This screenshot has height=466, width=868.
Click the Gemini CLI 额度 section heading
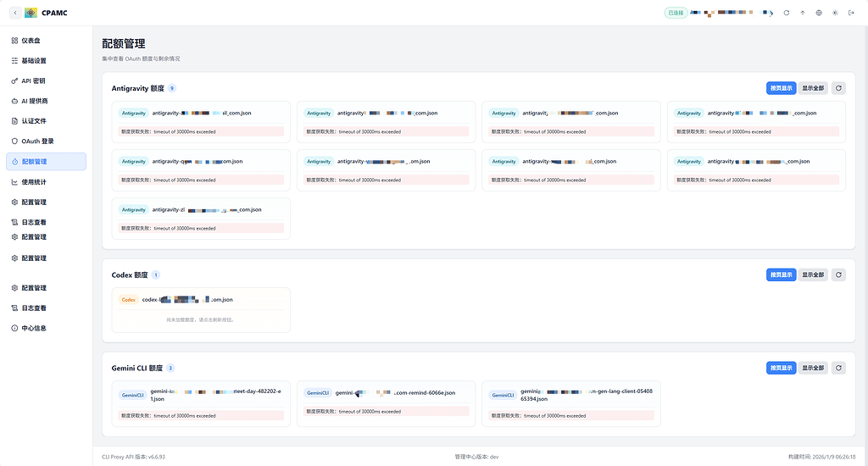136,368
